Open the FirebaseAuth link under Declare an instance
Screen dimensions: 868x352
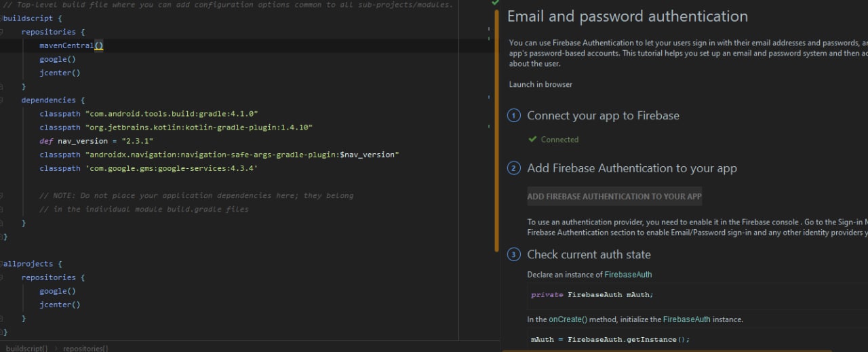click(628, 275)
